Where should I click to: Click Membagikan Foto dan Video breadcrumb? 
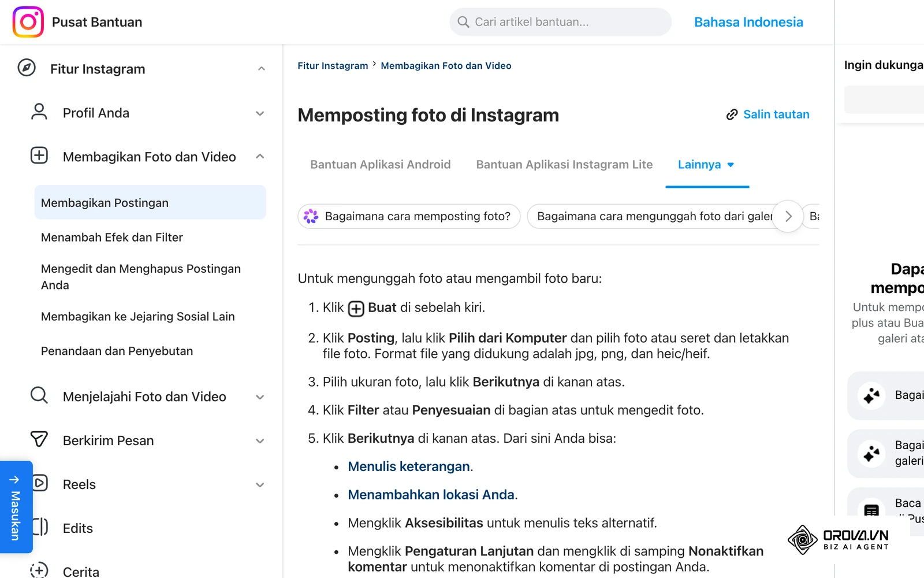pyautogui.click(x=446, y=66)
